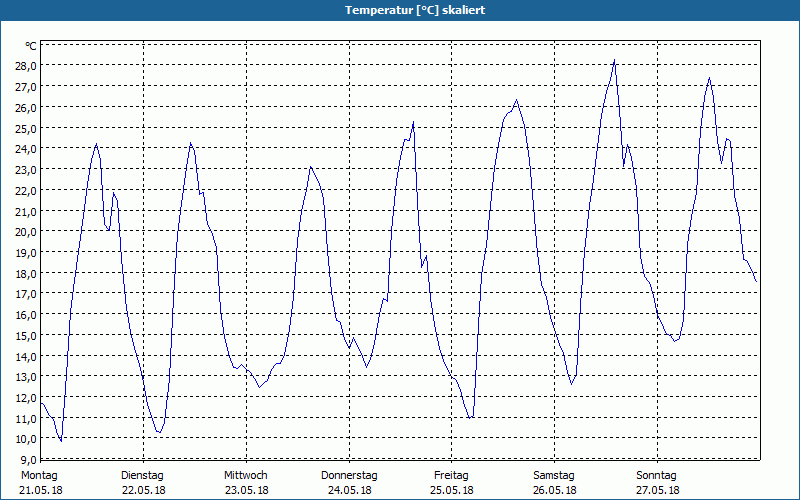Click the Monday morning minimum below 10 °C
The image size is (800, 500).
[61, 440]
